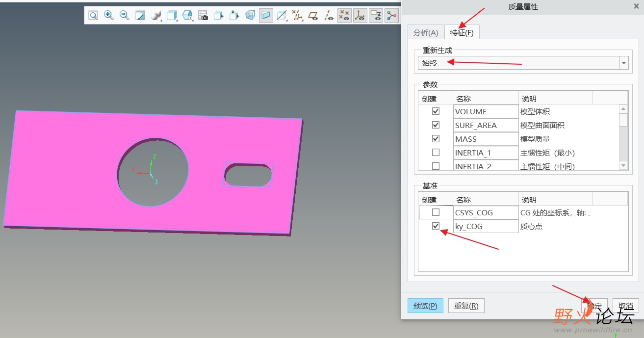The width and height of the screenshot is (644, 338).
Task: Uncheck the ky_COG datum checkbox
Action: click(x=436, y=226)
